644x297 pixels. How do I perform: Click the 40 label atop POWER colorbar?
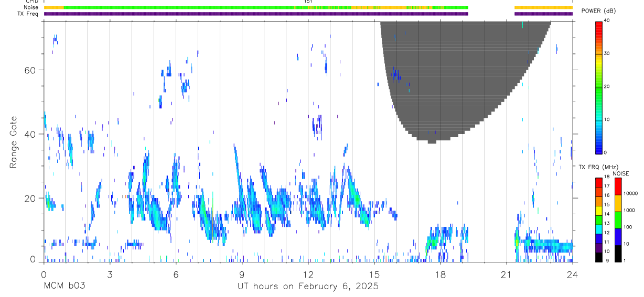click(607, 21)
